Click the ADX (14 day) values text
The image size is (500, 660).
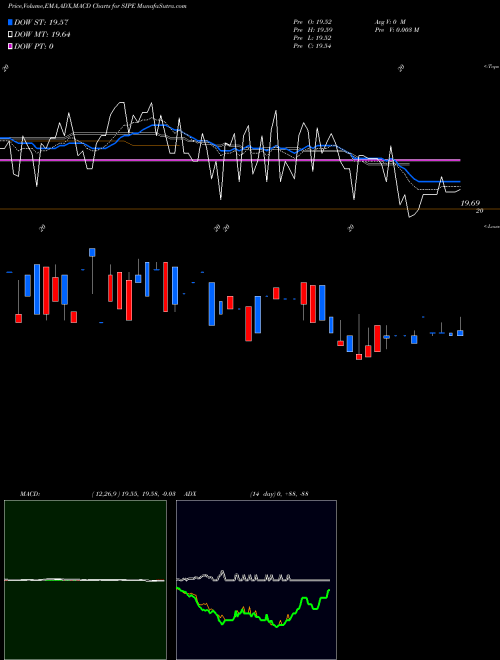279,494
